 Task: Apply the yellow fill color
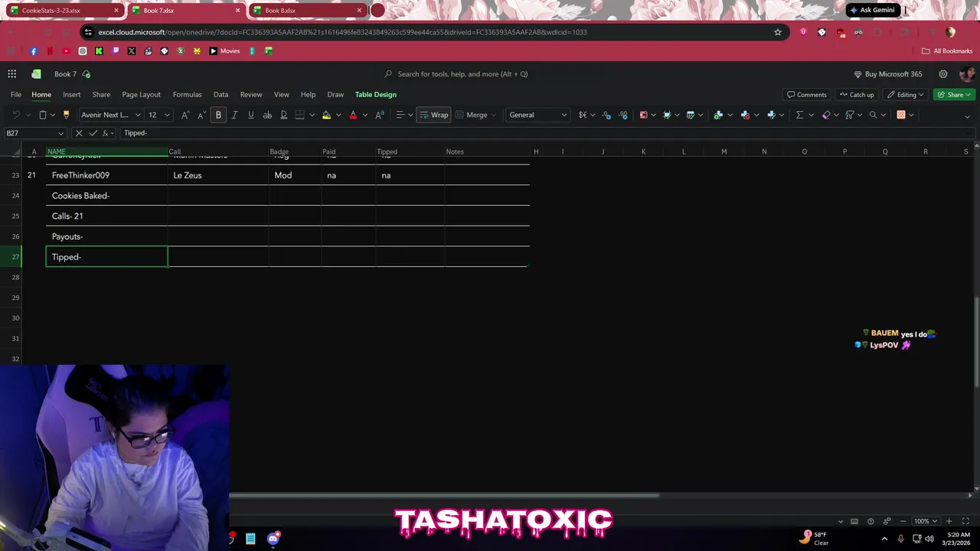click(326, 115)
